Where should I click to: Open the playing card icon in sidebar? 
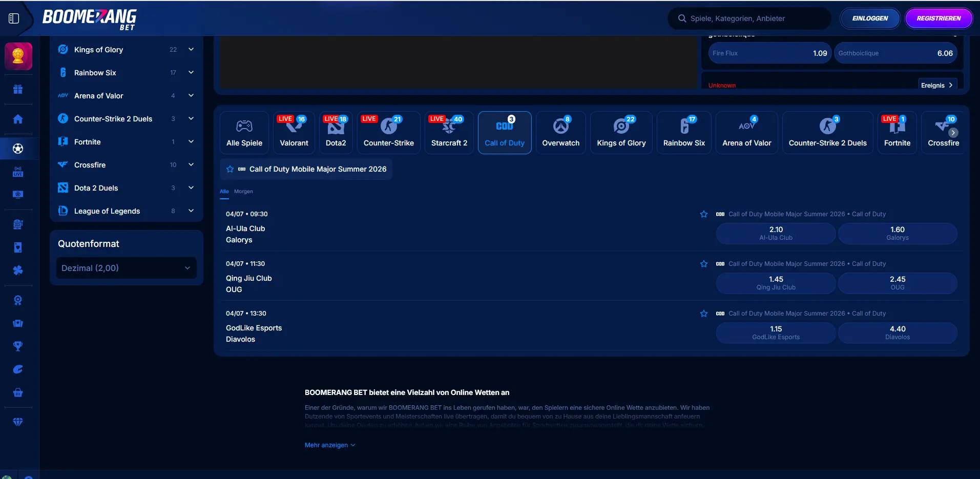18,247
